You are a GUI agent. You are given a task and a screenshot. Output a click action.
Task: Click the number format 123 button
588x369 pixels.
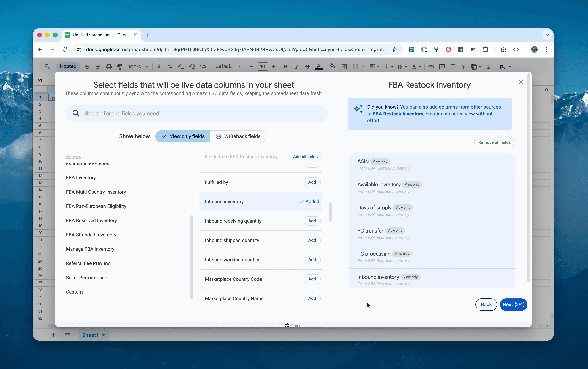pyautogui.click(x=203, y=67)
